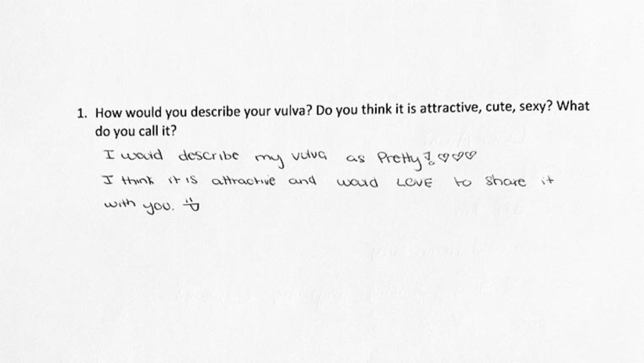Click the question number "1."
The image size is (644, 363).
pyautogui.click(x=81, y=113)
